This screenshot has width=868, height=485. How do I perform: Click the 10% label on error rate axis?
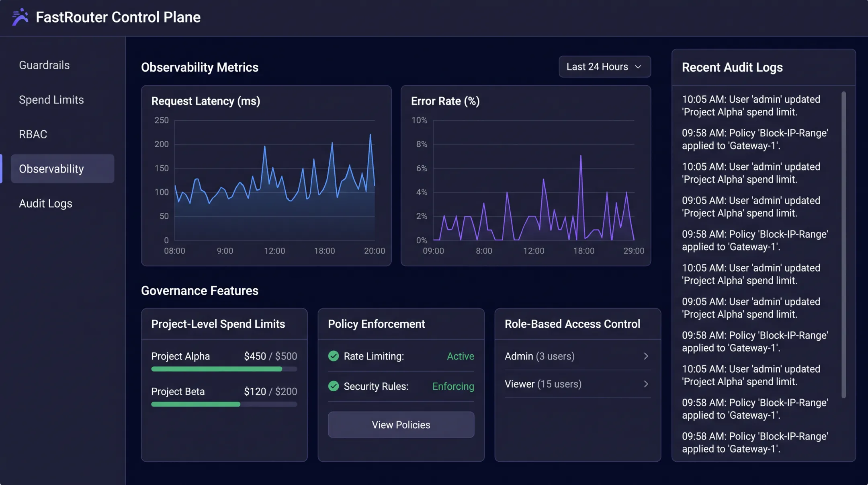point(419,120)
